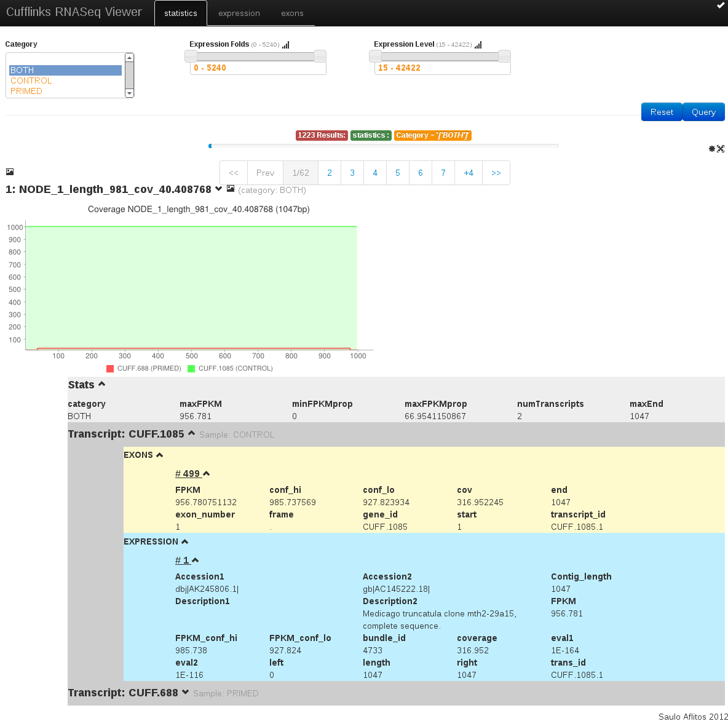Select CONTROL in the Category list
The image size is (728, 724).
(65, 81)
